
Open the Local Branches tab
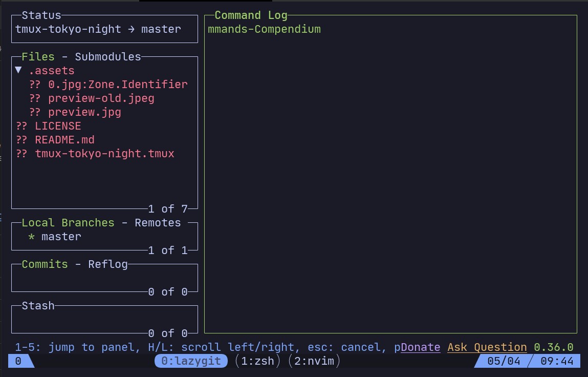click(68, 223)
